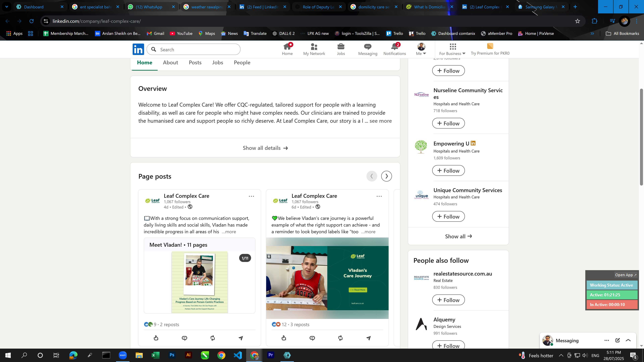Expand the 6d post text via more
The width and height of the screenshot is (644, 362).
pos(368,232)
